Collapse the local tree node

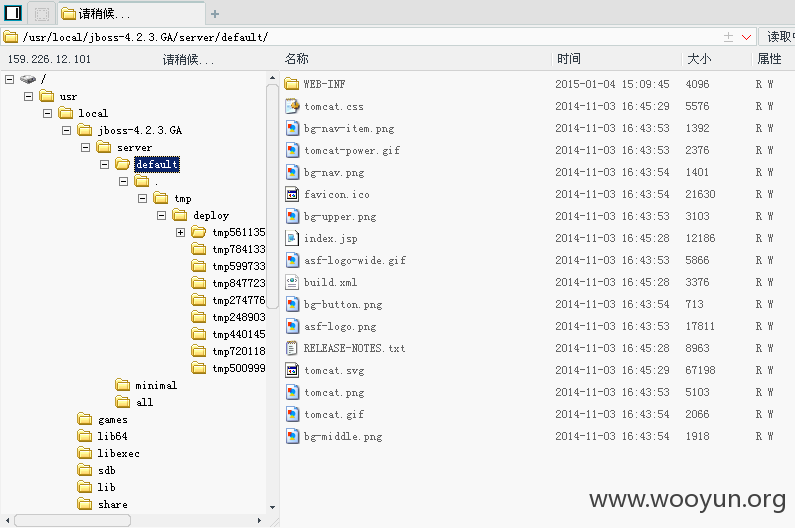coord(48,113)
